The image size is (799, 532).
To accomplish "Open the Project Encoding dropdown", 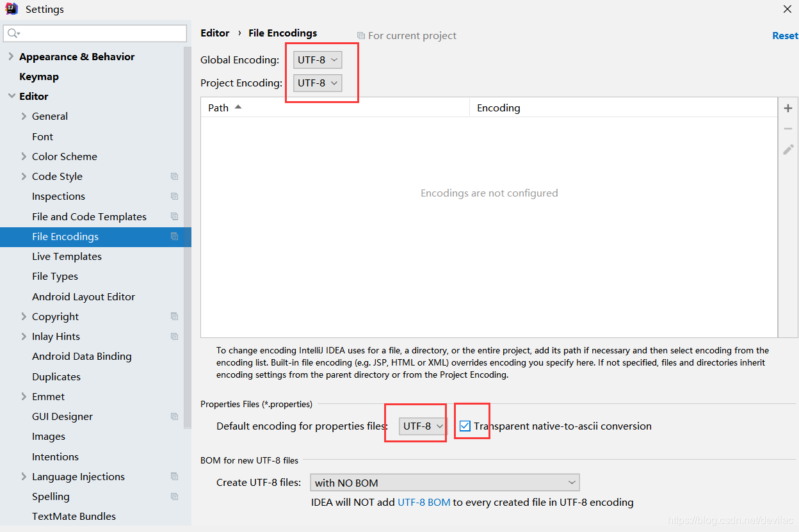I will click(318, 83).
